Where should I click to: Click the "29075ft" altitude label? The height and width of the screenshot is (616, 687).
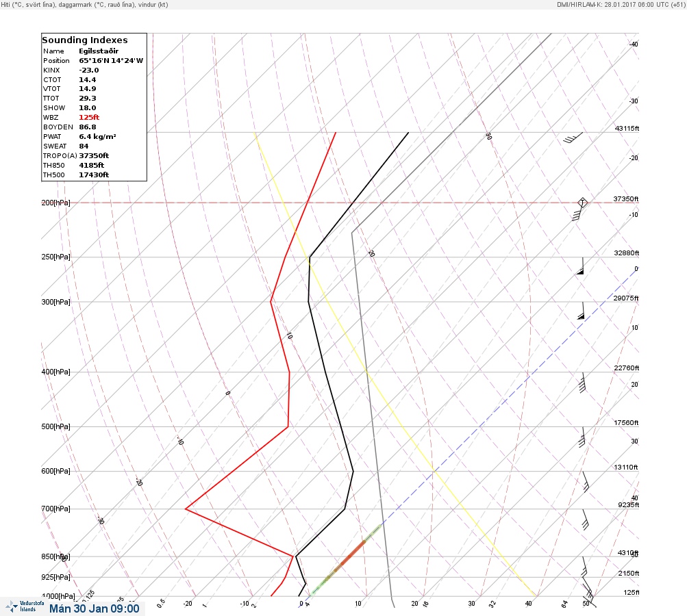point(626,298)
